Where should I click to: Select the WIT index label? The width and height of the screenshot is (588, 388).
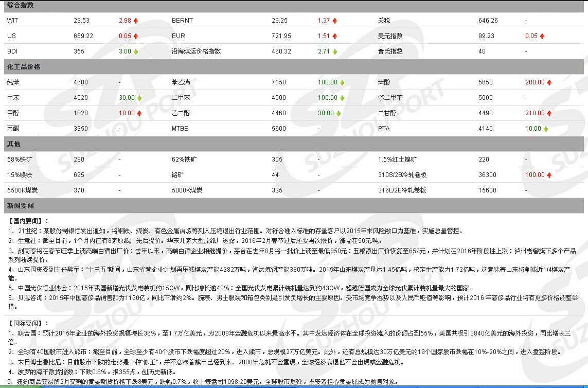[x=12, y=21]
